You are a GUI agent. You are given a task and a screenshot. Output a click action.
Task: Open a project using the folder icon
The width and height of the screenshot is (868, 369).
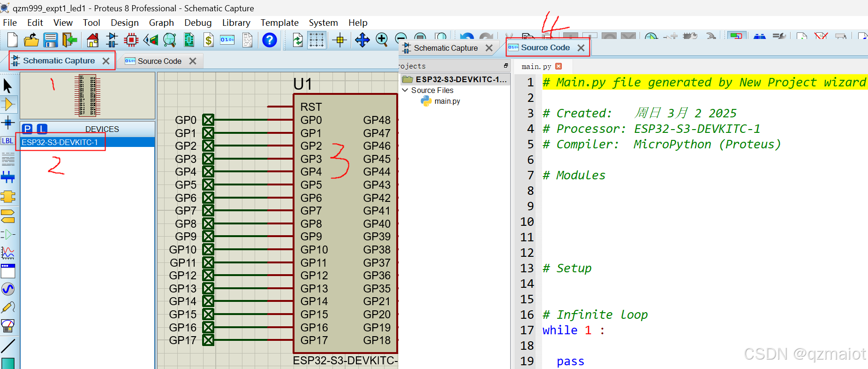(31, 40)
